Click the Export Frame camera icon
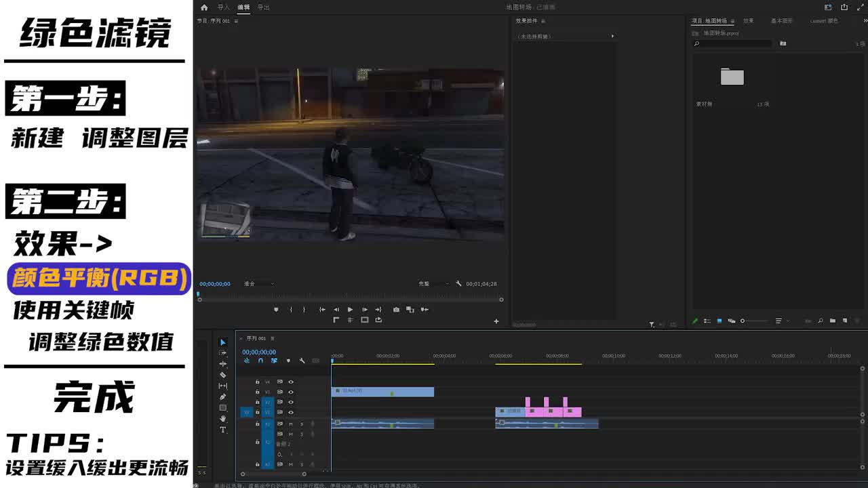868x488 pixels. pos(396,310)
